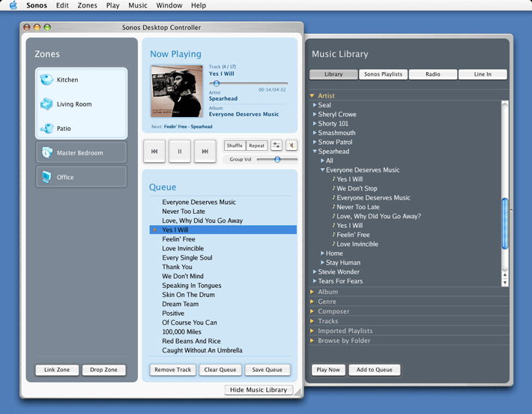Click the Play Now button
Screen dimensions: 532x414
[328, 370]
